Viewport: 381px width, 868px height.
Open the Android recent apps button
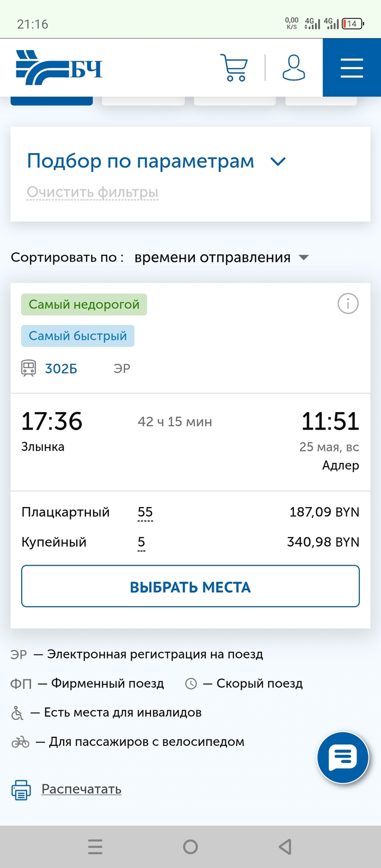[x=95, y=847]
